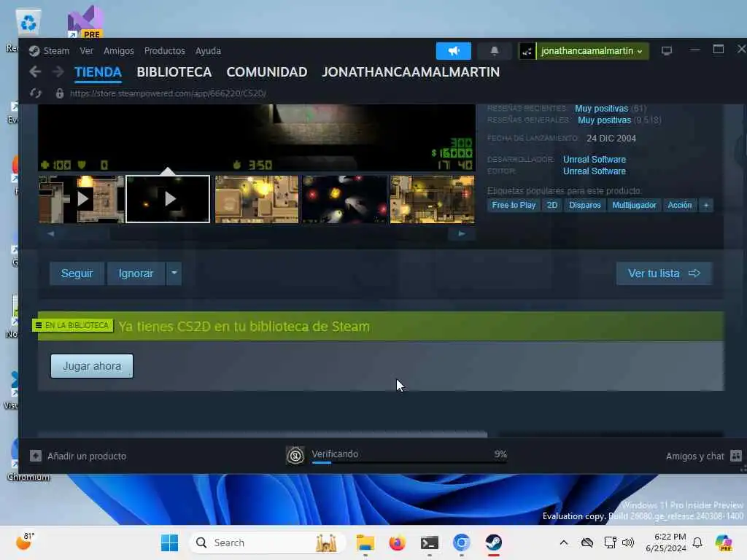Select the third screenshot thumbnail
This screenshot has height=560, width=747.
257,199
